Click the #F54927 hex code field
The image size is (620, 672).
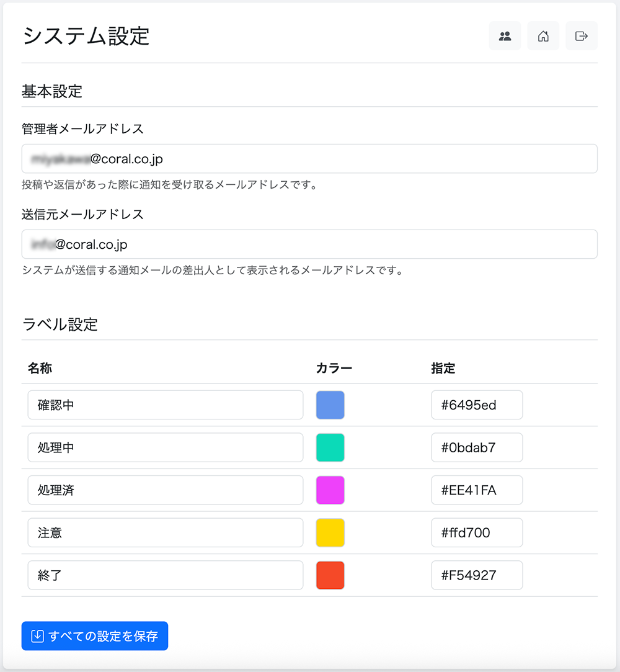(x=476, y=575)
